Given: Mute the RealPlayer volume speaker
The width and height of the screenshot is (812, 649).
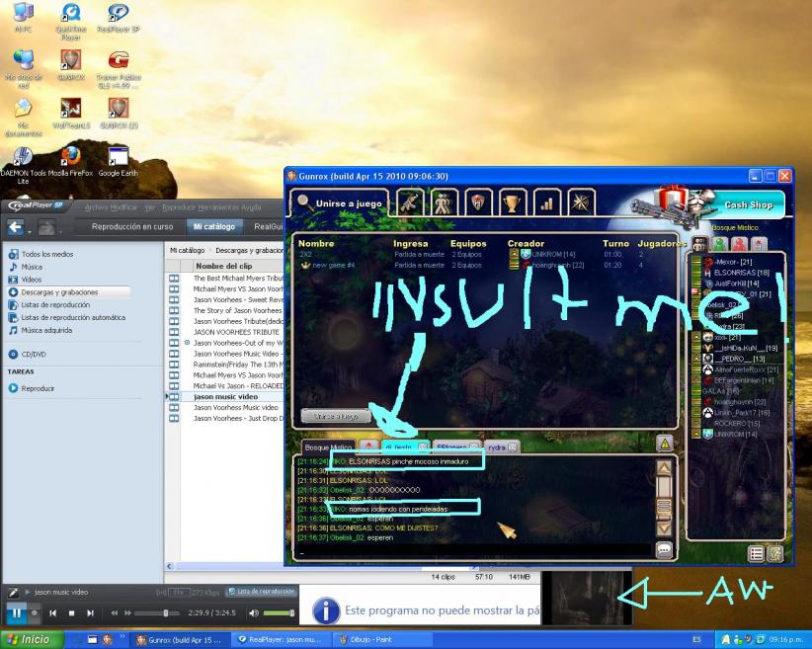Looking at the screenshot, I should click(x=254, y=612).
